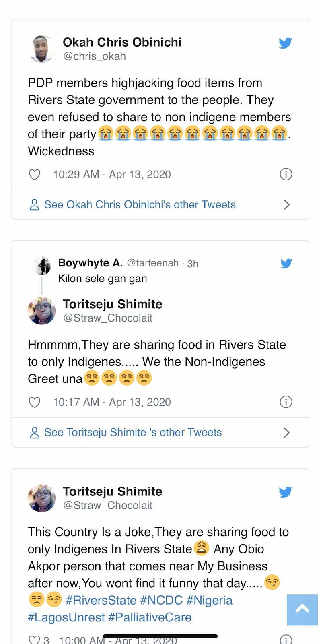Open Boywhyte A. avatar
Viewport: 321px width, 644px height.
click(x=42, y=266)
